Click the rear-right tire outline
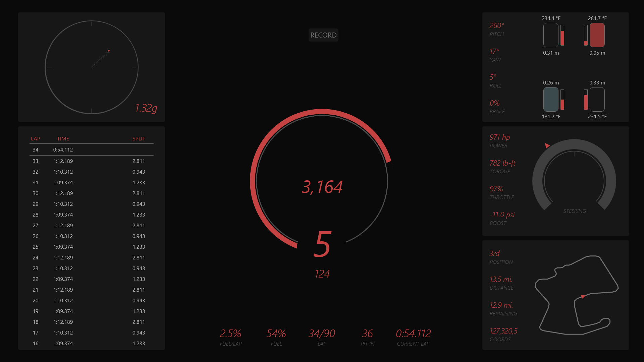644x362 pixels. click(x=597, y=100)
